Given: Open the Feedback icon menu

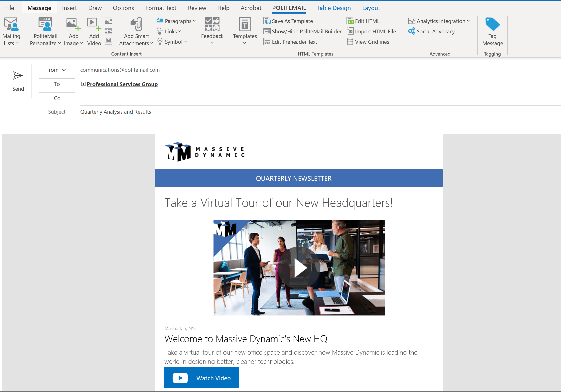Looking at the screenshot, I should point(212,24).
